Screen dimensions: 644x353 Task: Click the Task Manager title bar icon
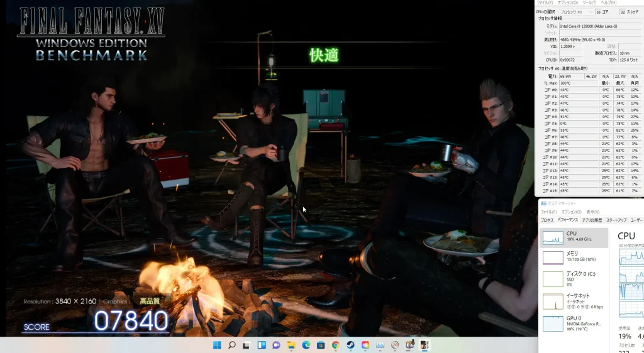pyautogui.click(x=543, y=204)
